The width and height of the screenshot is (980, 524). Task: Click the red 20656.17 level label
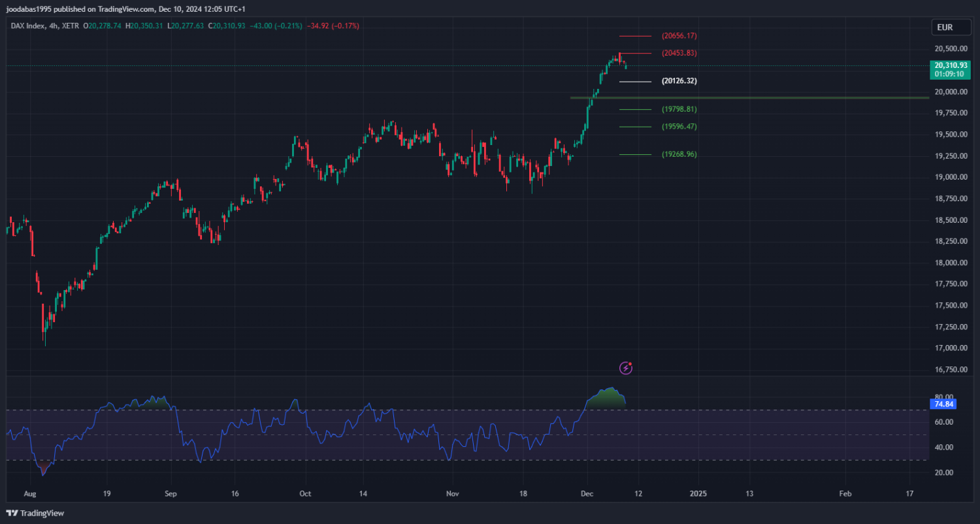[x=679, y=36]
